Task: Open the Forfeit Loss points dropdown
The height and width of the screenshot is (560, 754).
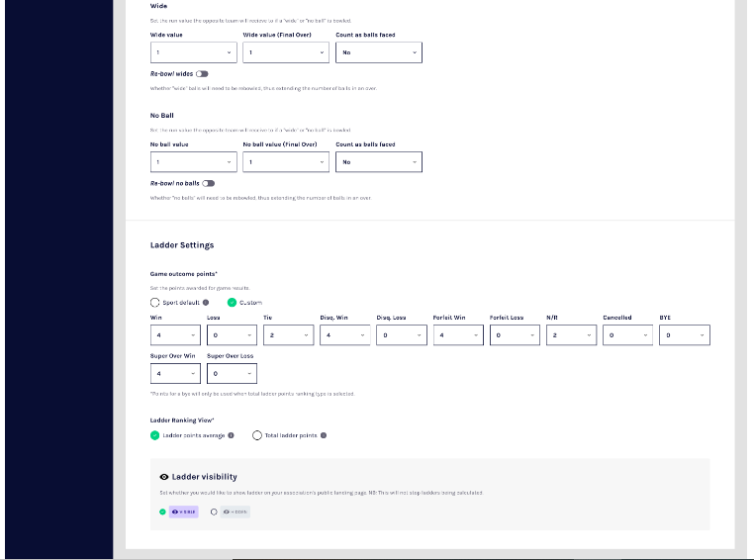Action: [x=515, y=335]
